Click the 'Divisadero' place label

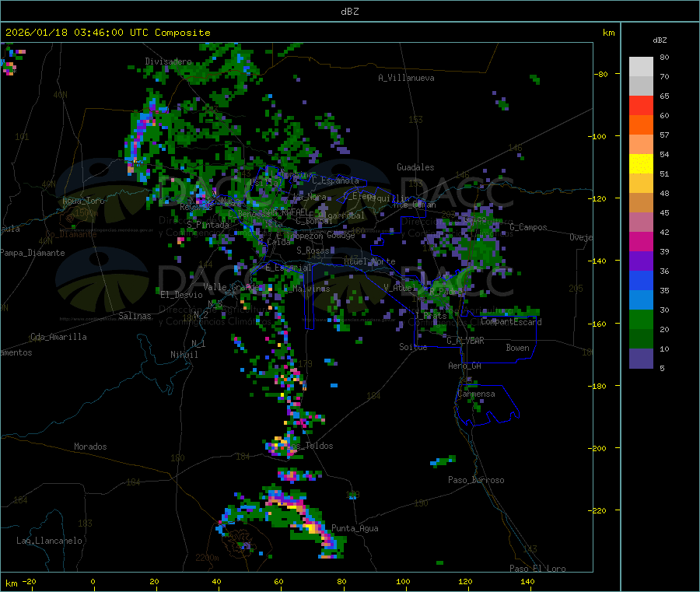(x=168, y=61)
